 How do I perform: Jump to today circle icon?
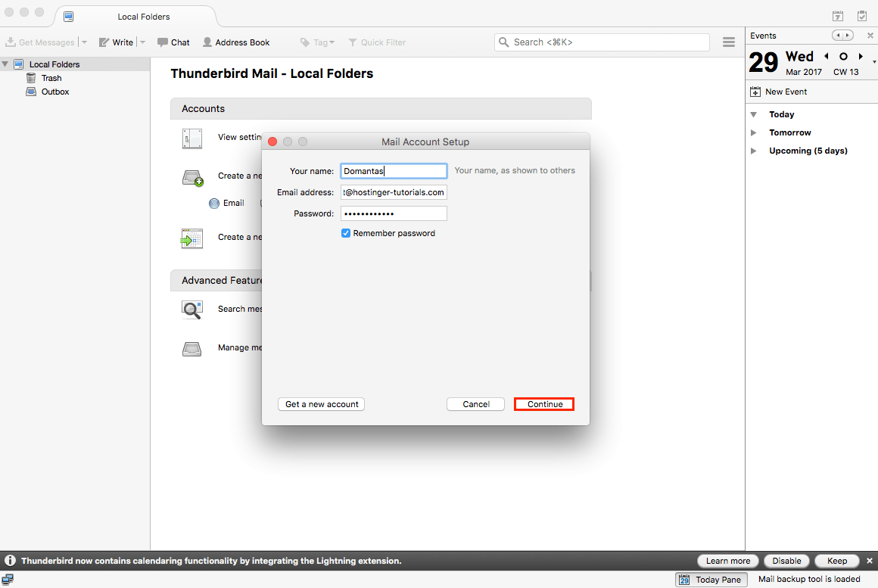(843, 56)
